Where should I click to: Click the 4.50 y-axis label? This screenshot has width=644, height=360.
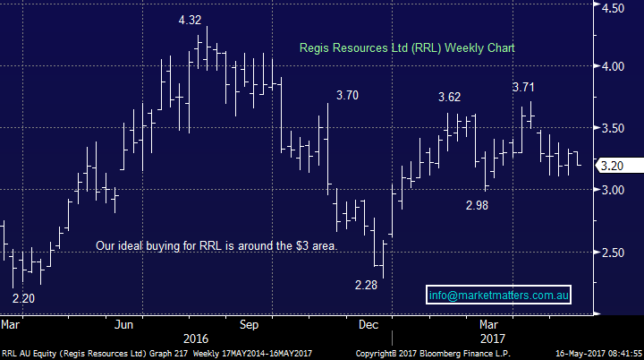coord(613,8)
